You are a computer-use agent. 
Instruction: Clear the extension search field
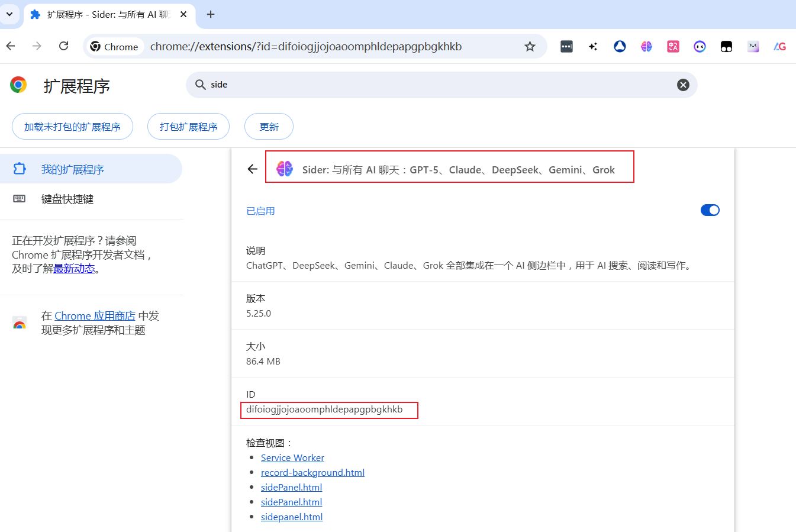(x=683, y=85)
